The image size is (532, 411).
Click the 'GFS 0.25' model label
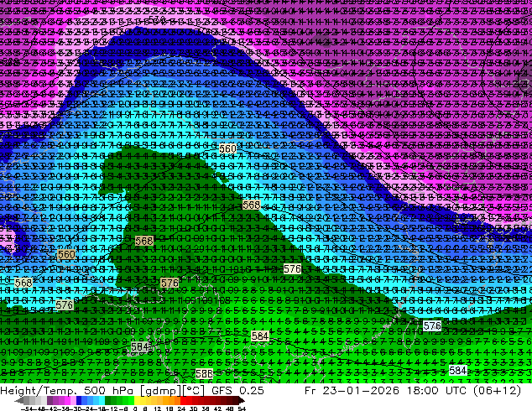(x=237, y=391)
